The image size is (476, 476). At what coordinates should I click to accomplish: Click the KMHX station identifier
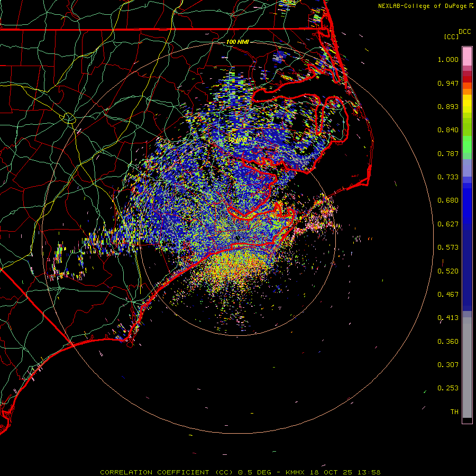pos(296,472)
